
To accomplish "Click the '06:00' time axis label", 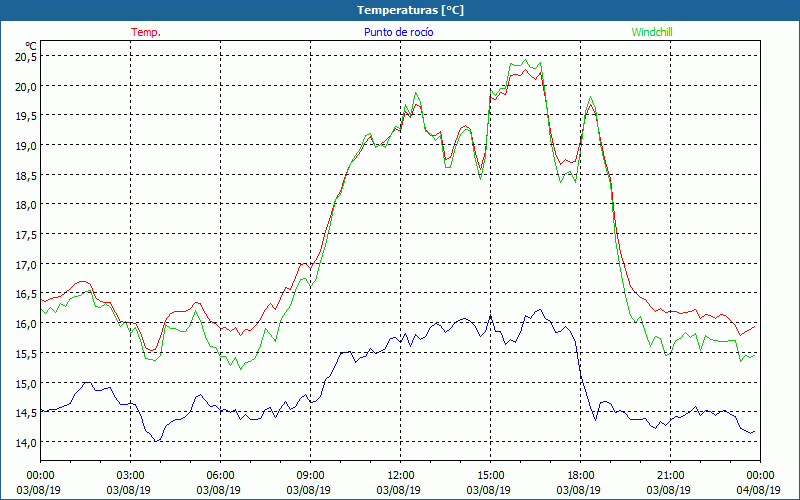I will pyautogui.click(x=220, y=476).
